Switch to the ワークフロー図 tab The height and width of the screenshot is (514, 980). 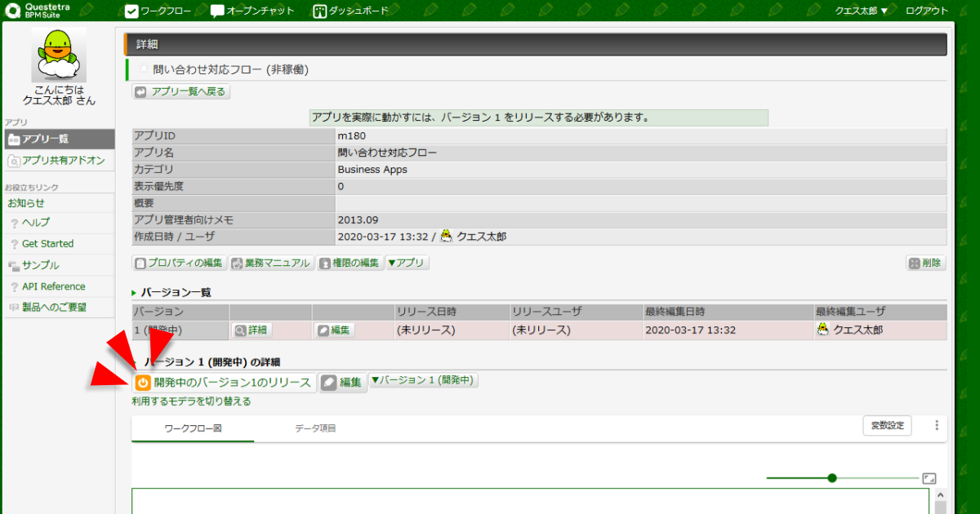[193, 428]
